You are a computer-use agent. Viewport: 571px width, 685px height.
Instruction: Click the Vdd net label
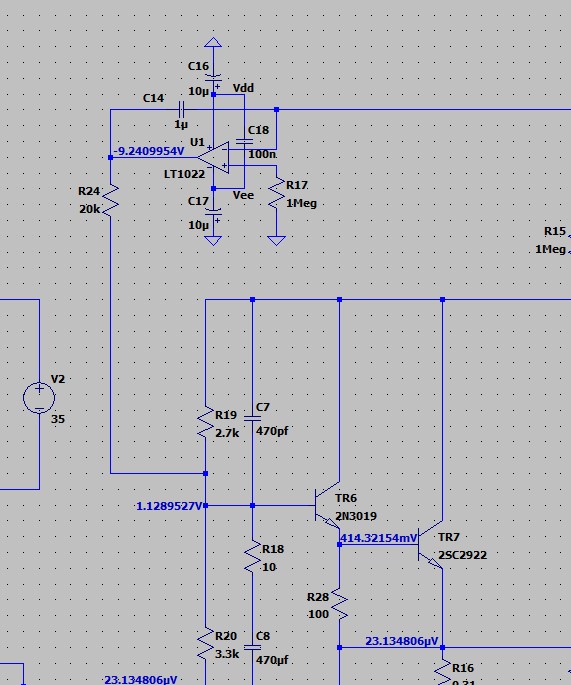243,88
